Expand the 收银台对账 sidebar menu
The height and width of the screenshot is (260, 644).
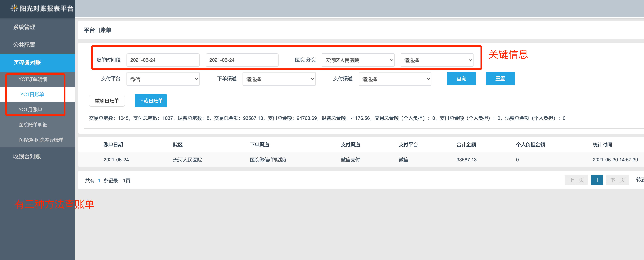(x=27, y=156)
